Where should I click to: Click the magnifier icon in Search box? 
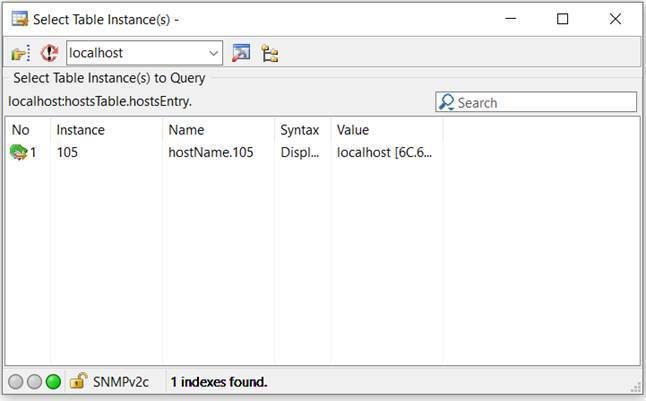pyautogui.click(x=447, y=102)
